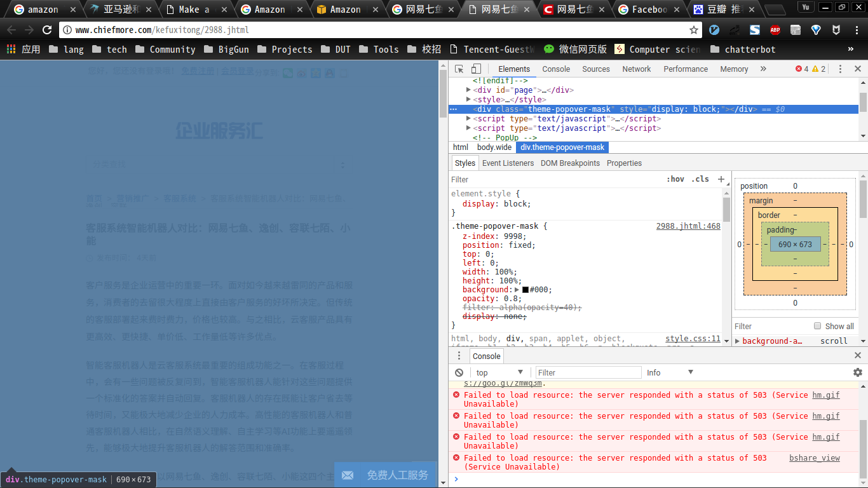
Task: Open the Event Listeners tab
Action: pyautogui.click(x=508, y=163)
